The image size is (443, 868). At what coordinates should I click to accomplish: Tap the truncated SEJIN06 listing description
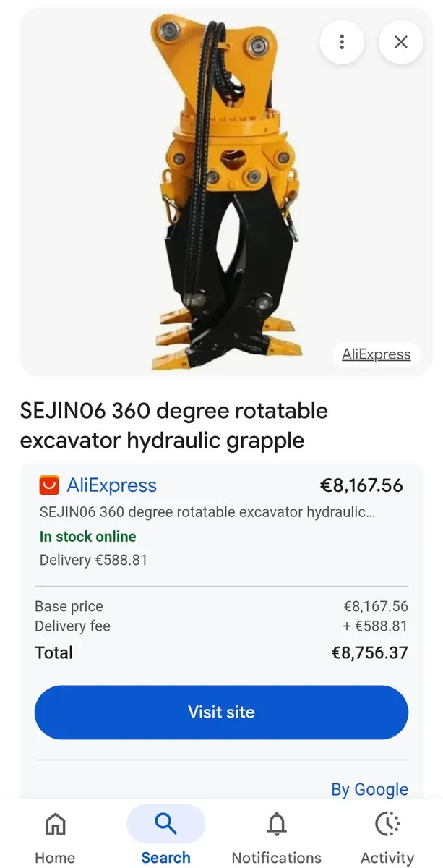[207, 513]
